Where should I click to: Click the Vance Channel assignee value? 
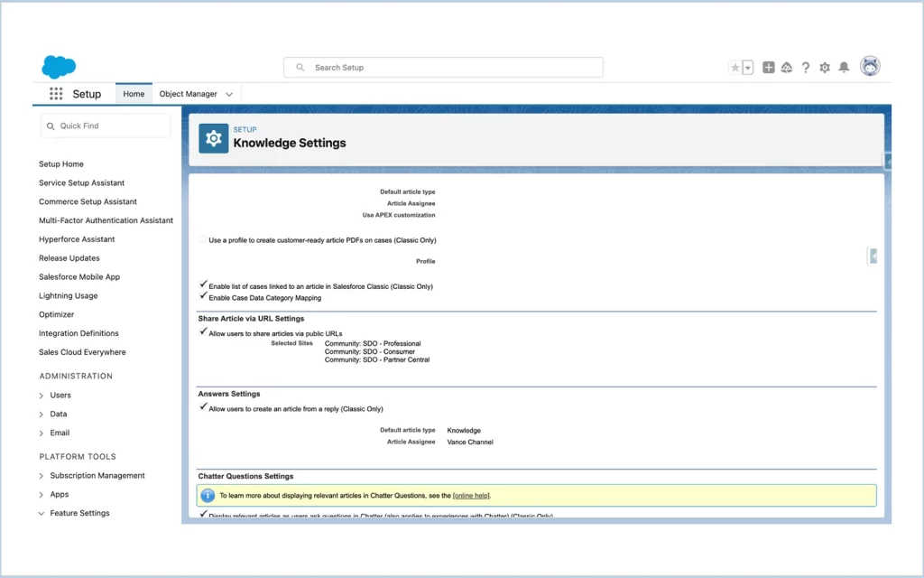pyautogui.click(x=469, y=442)
